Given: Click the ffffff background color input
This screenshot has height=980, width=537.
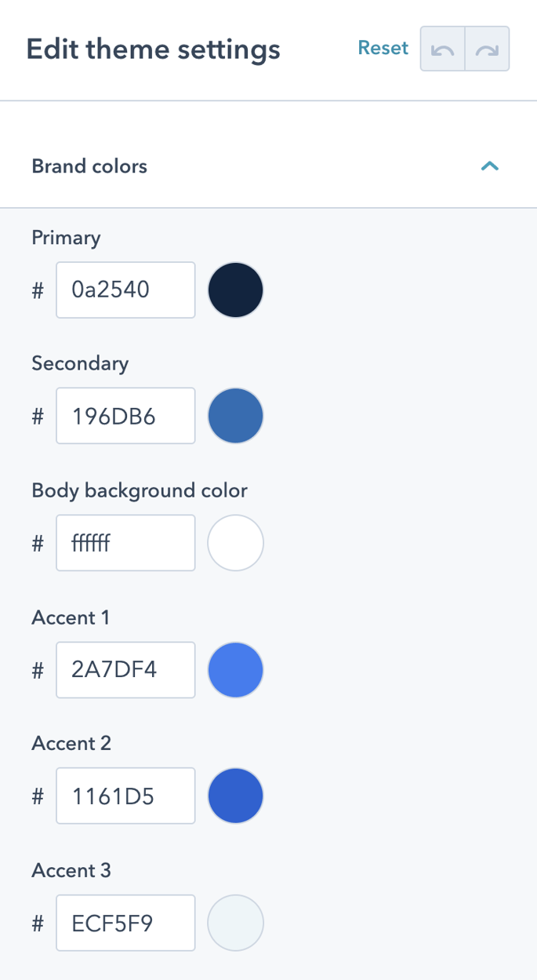Looking at the screenshot, I should click(x=125, y=542).
